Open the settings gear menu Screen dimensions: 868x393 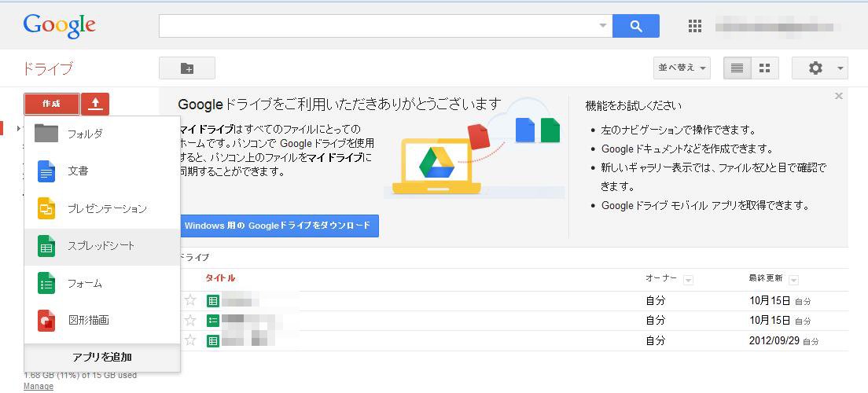[819, 68]
